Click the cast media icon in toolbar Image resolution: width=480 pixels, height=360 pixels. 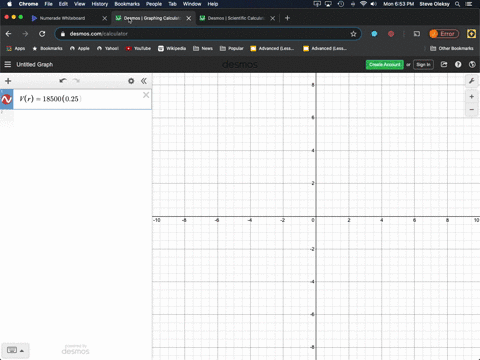[x=417, y=34]
